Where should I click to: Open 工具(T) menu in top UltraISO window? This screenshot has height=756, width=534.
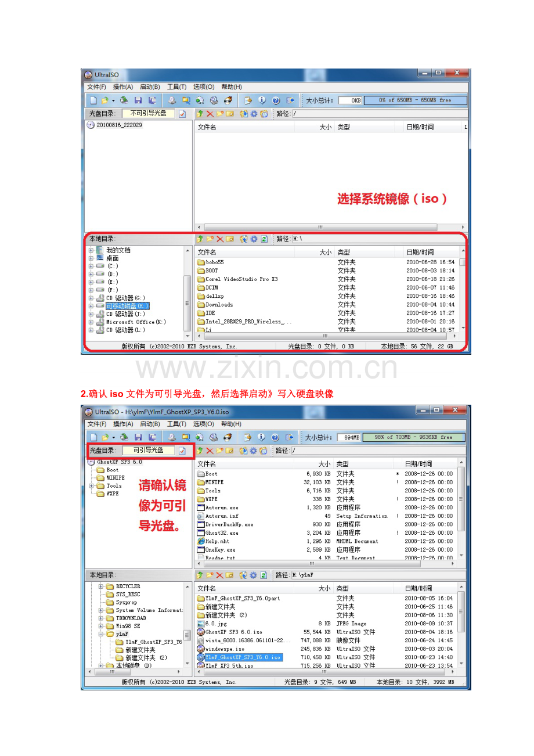(x=176, y=87)
